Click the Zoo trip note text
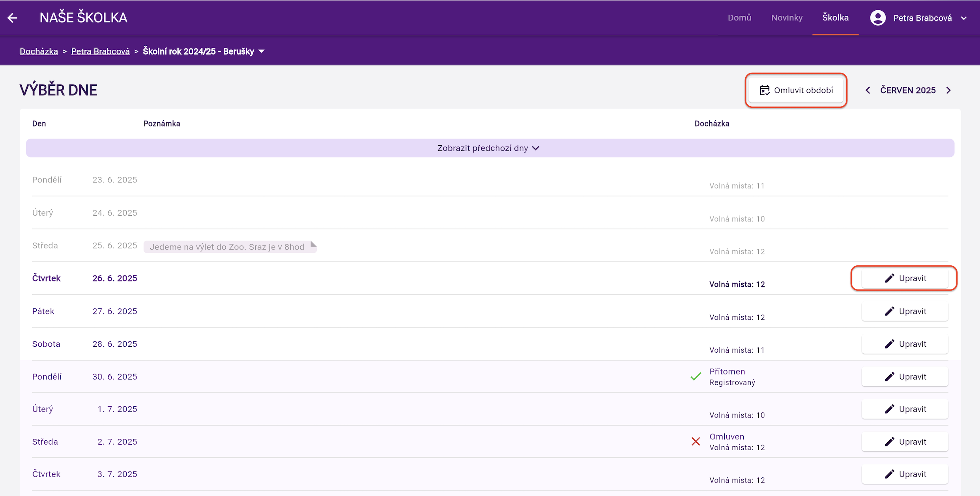980x496 pixels. click(227, 247)
